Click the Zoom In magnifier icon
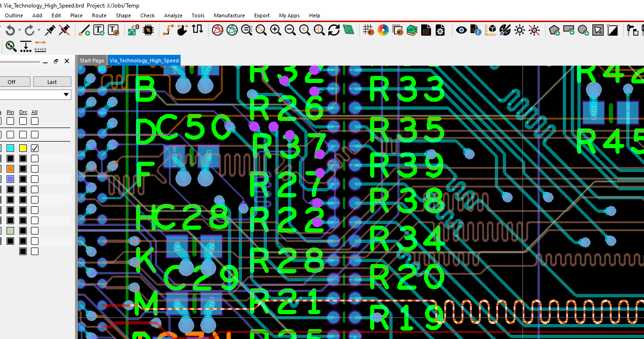 point(276,30)
